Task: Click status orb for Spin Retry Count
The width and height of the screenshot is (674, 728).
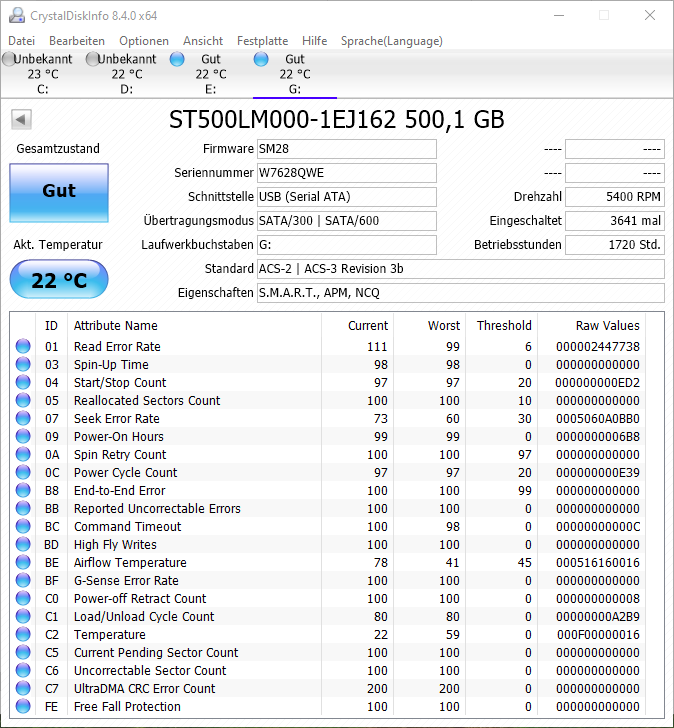Action: click(23, 455)
